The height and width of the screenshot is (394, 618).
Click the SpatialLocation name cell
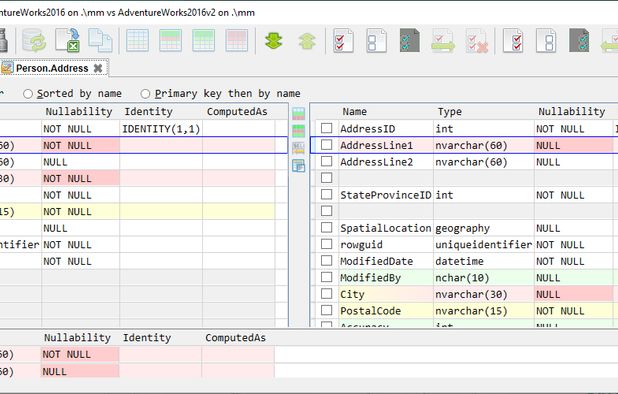coord(386,228)
